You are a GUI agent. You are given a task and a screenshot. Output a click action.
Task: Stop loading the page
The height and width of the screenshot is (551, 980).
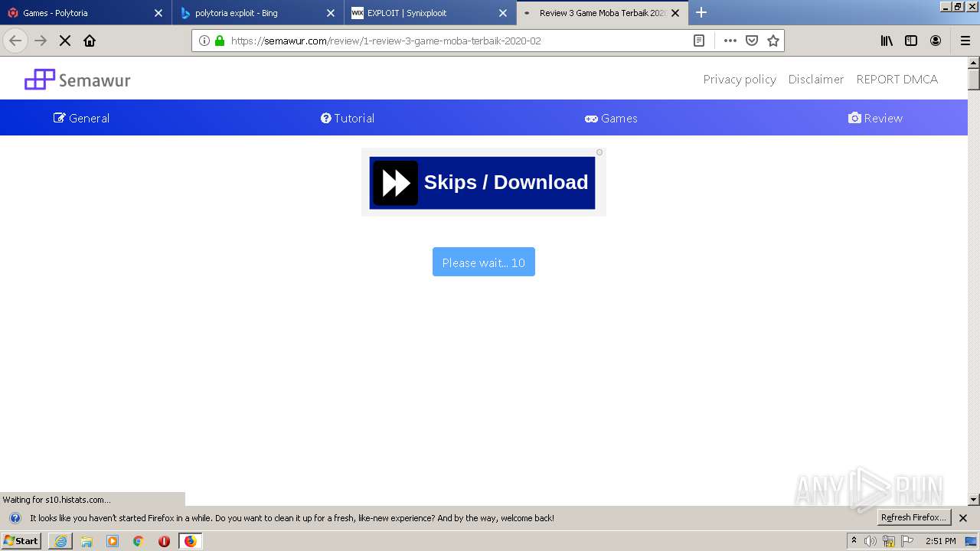[x=65, y=41]
